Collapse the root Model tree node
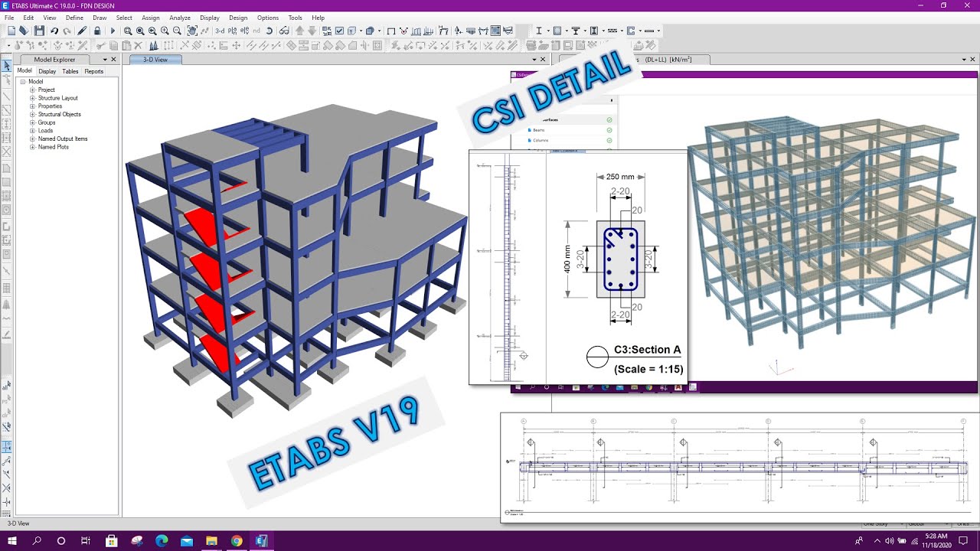This screenshot has height=551, width=980. click(x=23, y=81)
